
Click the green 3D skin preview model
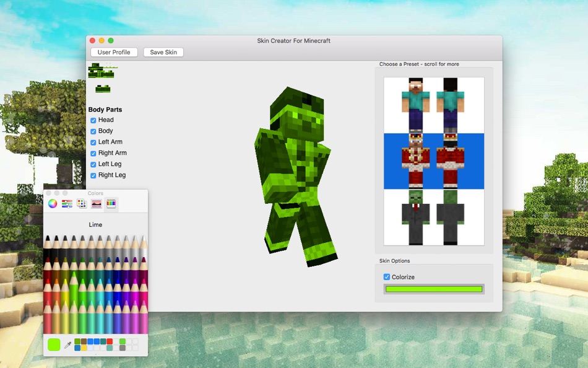pyautogui.click(x=296, y=177)
